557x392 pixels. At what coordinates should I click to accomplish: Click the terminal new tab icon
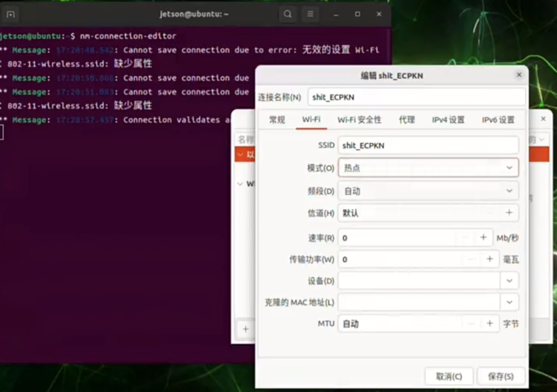(x=11, y=14)
